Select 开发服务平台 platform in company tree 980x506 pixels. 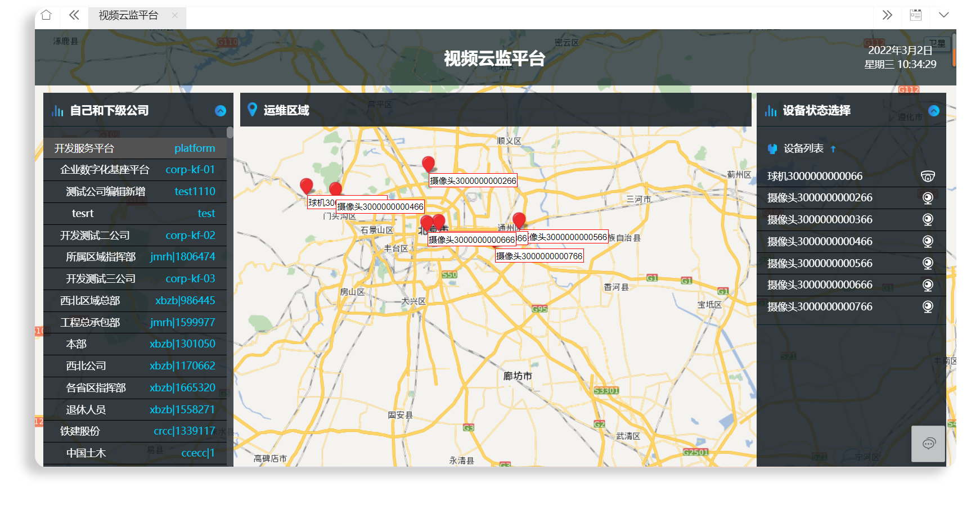pyautogui.click(x=135, y=148)
